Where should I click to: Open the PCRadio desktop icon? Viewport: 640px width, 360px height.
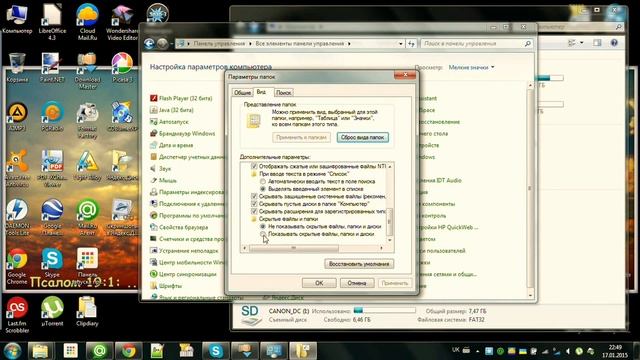coord(52,117)
